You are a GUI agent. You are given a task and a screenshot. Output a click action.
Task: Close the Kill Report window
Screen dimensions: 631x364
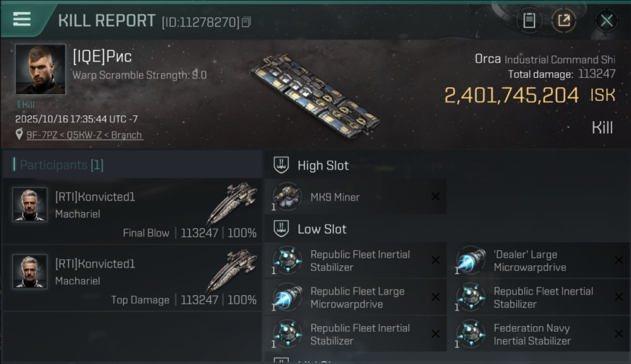point(606,20)
